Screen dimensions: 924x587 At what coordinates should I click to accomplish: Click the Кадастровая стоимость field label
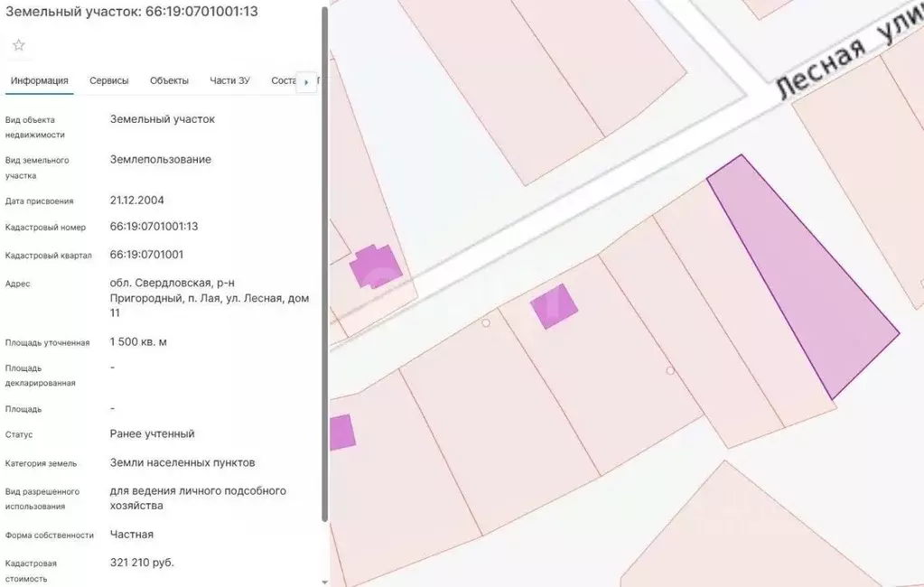(x=32, y=571)
